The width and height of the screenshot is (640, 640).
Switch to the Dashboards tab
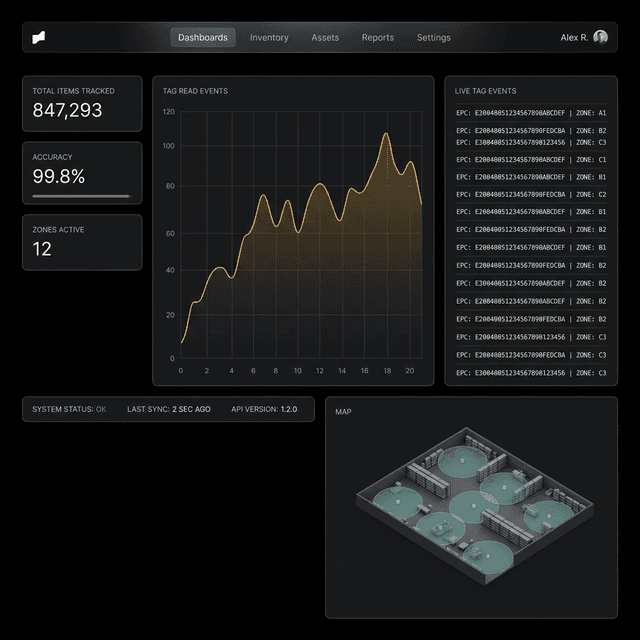pyautogui.click(x=203, y=38)
